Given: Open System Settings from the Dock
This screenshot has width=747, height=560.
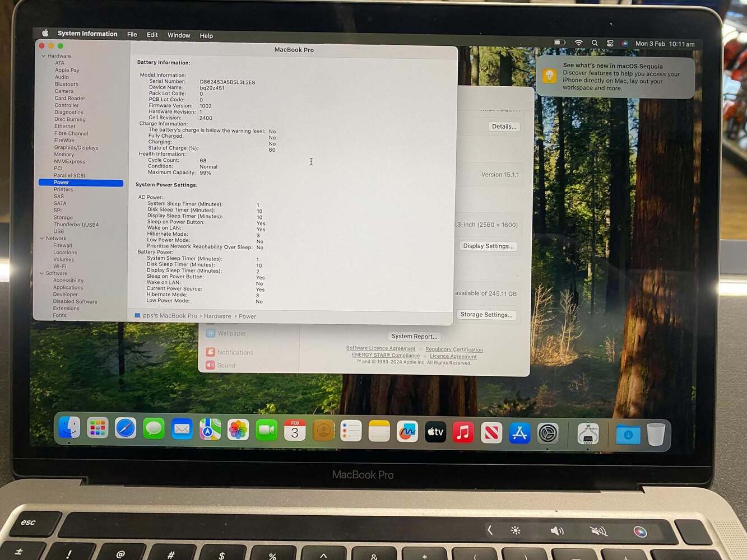Looking at the screenshot, I should (548, 433).
